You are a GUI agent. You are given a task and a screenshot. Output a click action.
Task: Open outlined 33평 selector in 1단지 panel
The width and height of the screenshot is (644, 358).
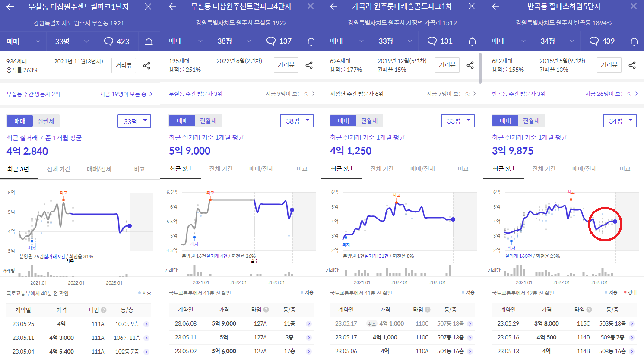(134, 121)
